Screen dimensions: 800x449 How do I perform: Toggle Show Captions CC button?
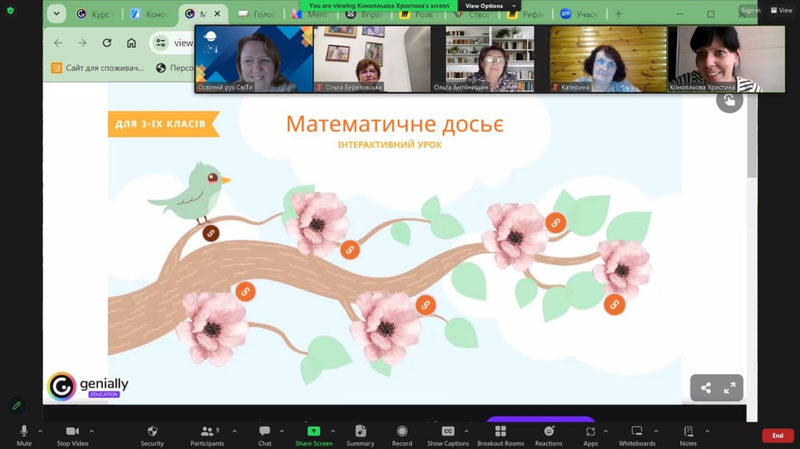click(447, 435)
